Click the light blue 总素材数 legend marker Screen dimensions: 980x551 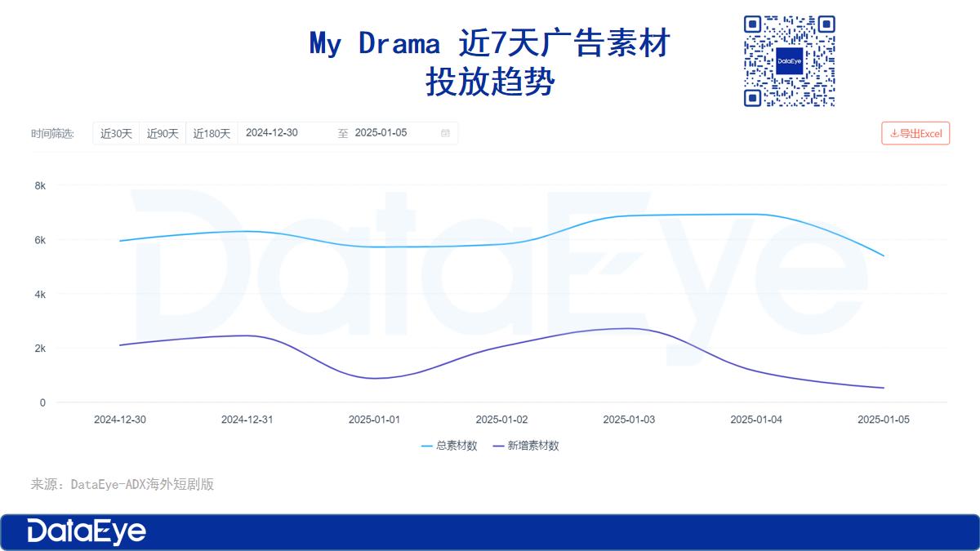coord(428,445)
